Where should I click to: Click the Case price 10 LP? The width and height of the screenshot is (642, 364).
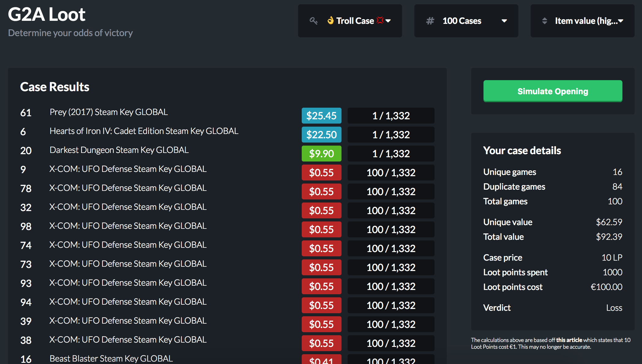pos(612,258)
